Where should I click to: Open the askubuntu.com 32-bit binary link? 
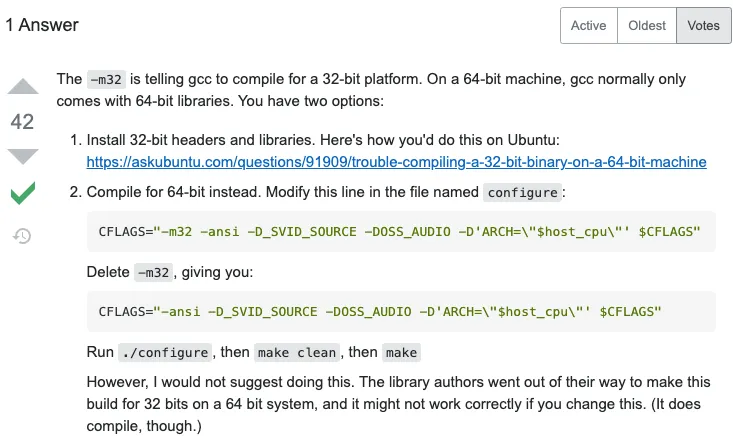396,161
